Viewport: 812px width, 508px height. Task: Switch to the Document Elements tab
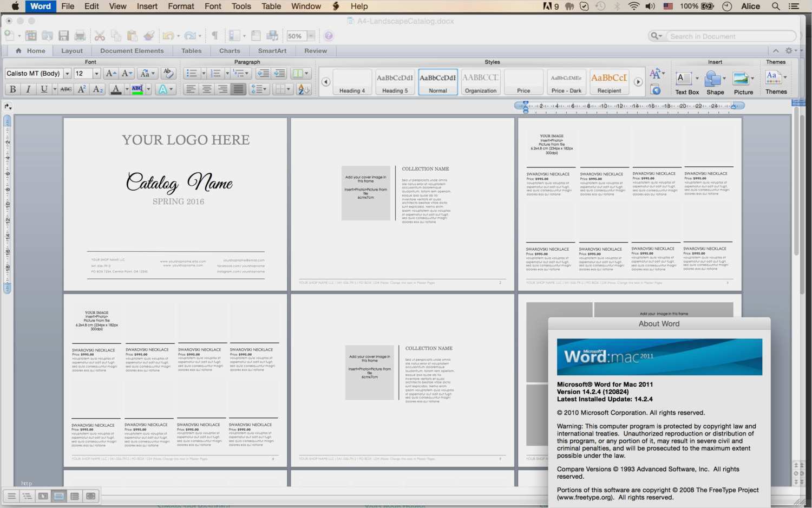pos(132,51)
